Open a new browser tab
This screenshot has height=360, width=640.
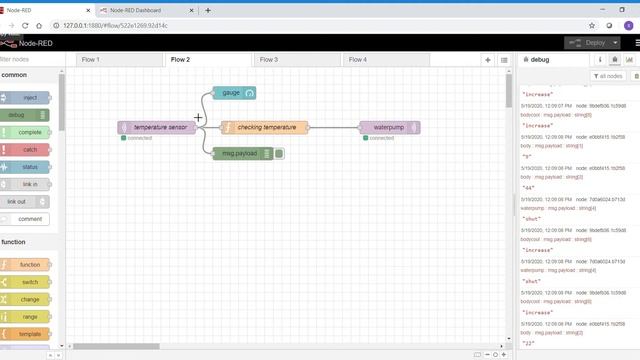208,11
